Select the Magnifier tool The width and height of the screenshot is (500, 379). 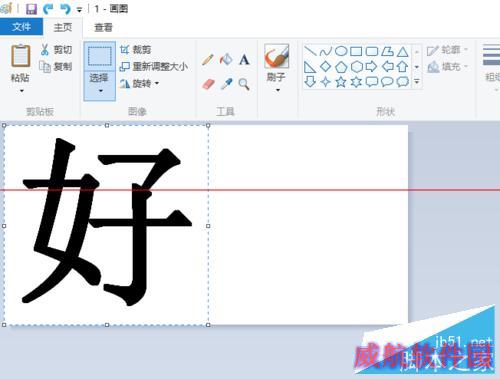click(244, 84)
